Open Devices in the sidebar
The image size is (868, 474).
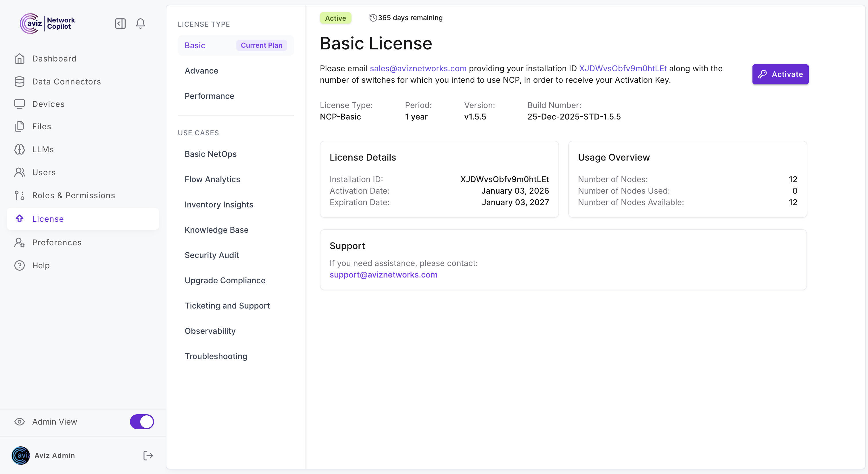click(x=48, y=104)
